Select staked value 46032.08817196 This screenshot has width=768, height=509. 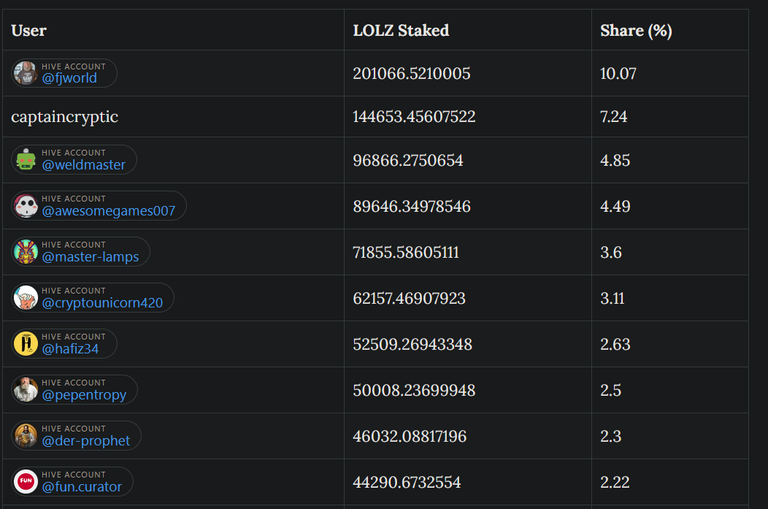pyautogui.click(x=409, y=436)
